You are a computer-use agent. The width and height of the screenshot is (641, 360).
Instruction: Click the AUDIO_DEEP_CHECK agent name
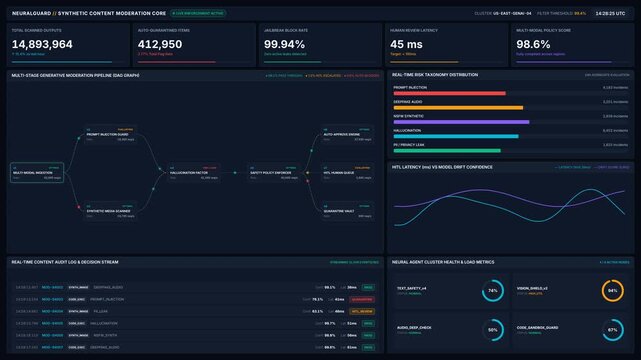tap(414, 327)
